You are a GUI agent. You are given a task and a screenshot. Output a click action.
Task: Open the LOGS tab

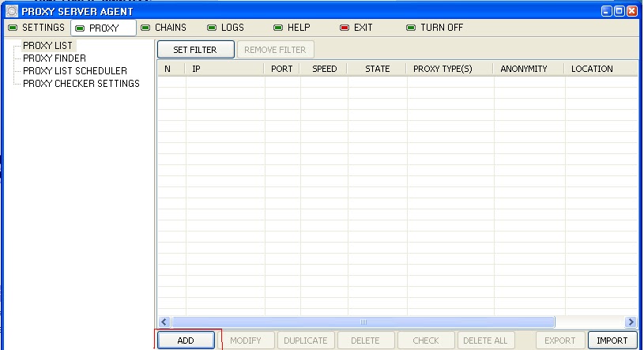[x=226, y=28]
